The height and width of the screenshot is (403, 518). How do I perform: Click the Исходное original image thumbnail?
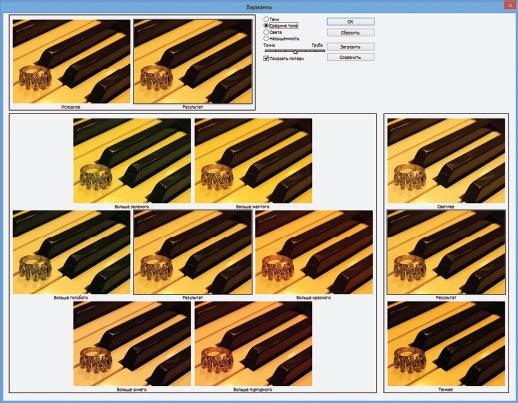click(x=71, y=61)
